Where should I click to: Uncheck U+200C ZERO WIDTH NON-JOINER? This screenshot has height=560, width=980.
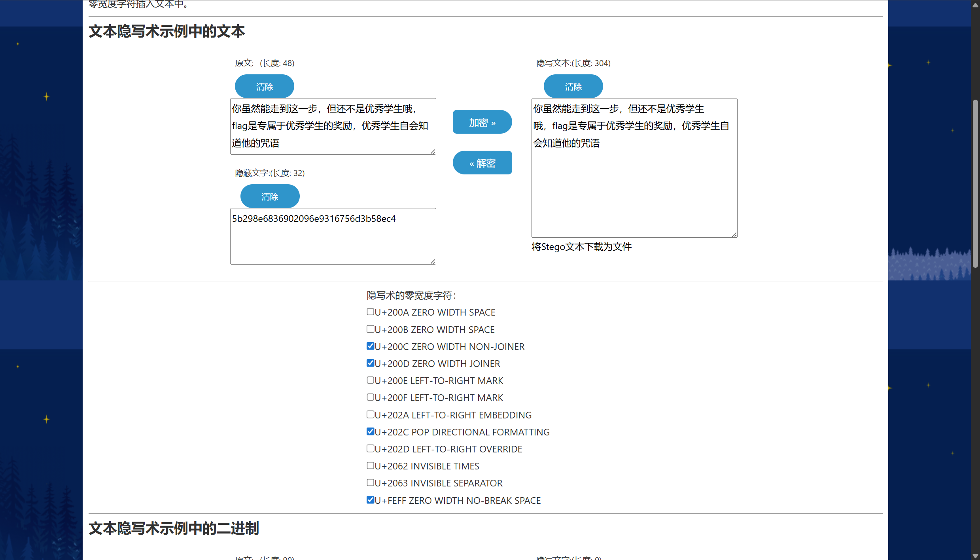(x=370, y=346)
